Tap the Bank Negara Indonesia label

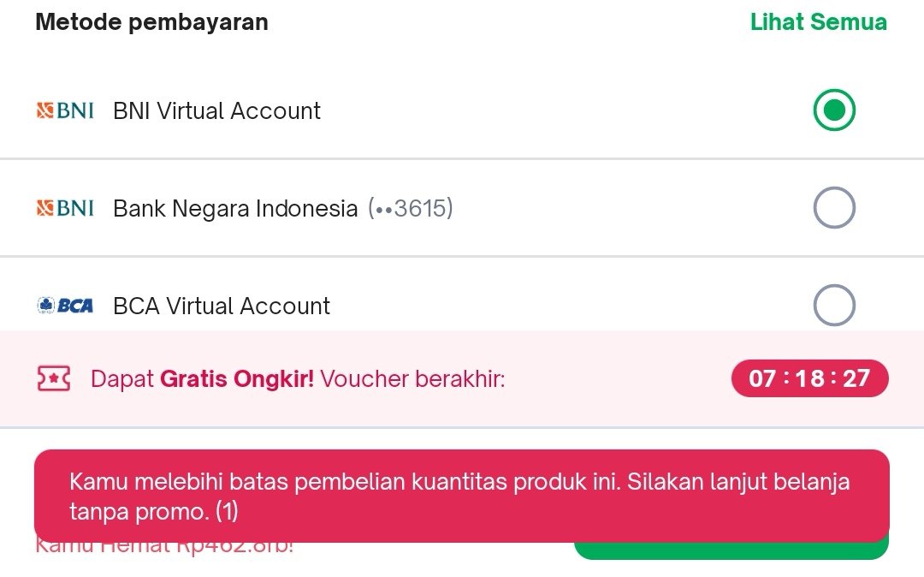235,209
